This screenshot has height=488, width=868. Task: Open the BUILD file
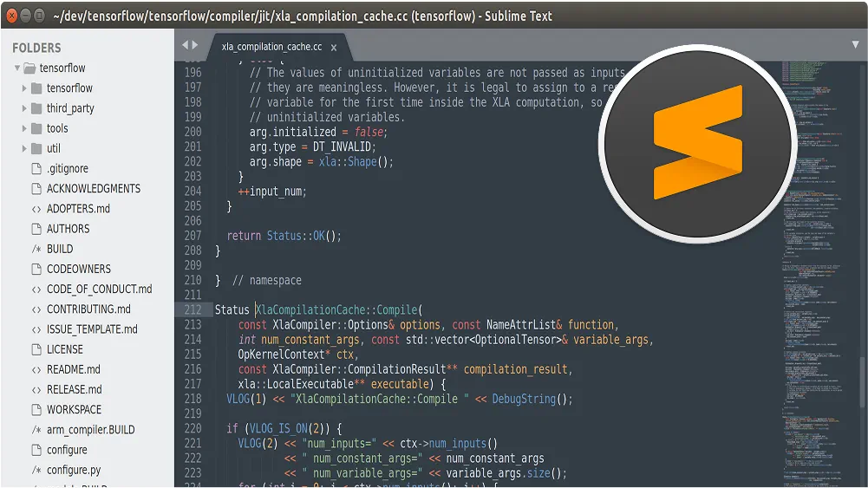[60, 249]
